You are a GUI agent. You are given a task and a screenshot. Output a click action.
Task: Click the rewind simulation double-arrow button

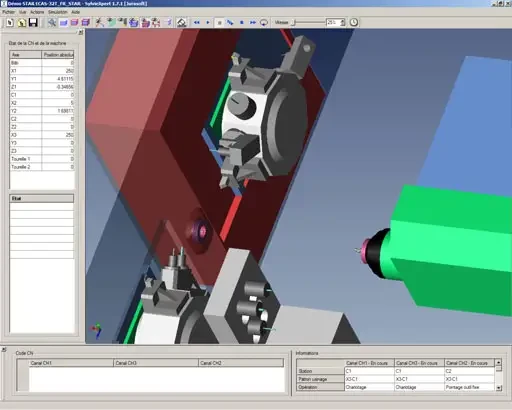pyautogui.click(x=197, y=23)
